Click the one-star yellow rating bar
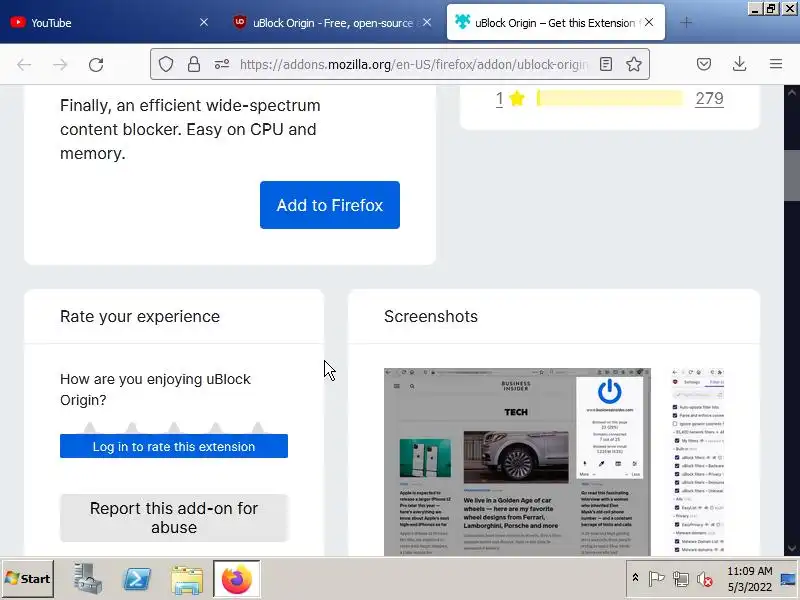The height and width of the screenshot is (600, 800). 610,98
